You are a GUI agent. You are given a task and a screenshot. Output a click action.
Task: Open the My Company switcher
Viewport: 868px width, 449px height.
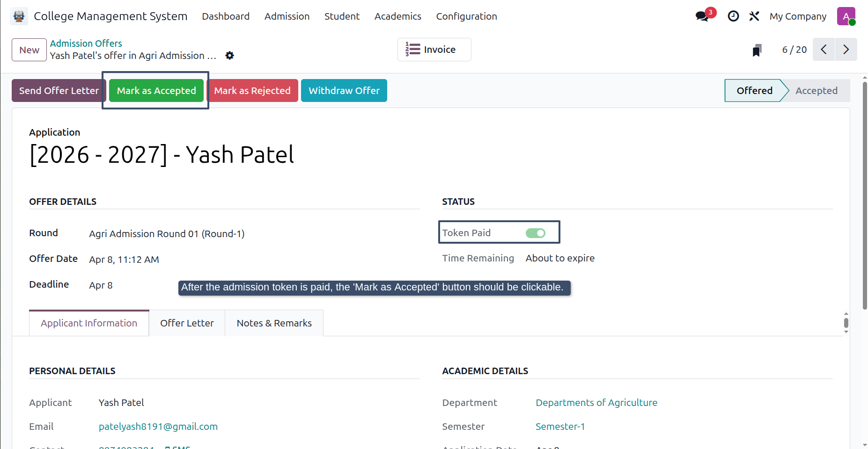tap(798, 16)
